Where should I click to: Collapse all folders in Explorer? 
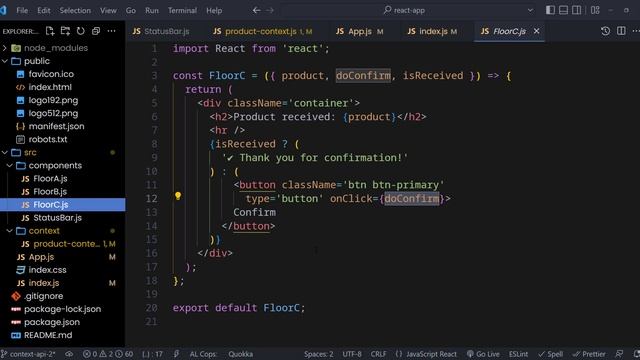96,31
